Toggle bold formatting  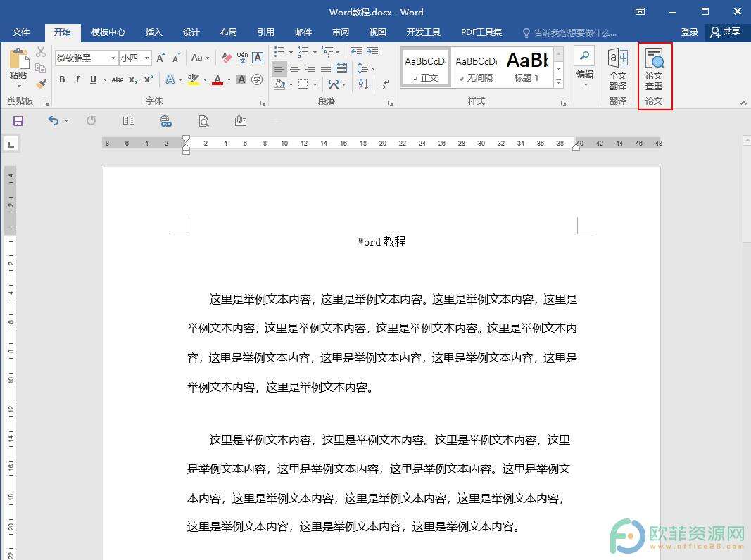[x=62, y=79]
